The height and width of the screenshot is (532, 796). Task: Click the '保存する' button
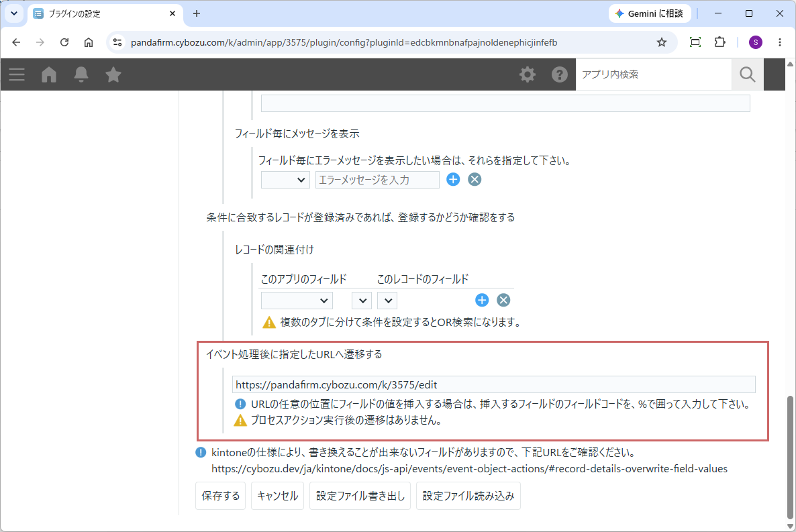click(x=221, y=496)
